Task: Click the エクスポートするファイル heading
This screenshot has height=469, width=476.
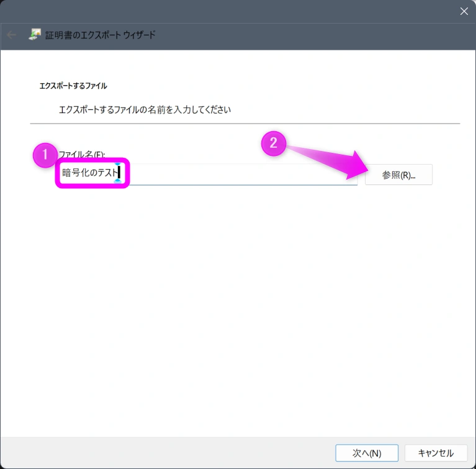Action: click(73, 86)
